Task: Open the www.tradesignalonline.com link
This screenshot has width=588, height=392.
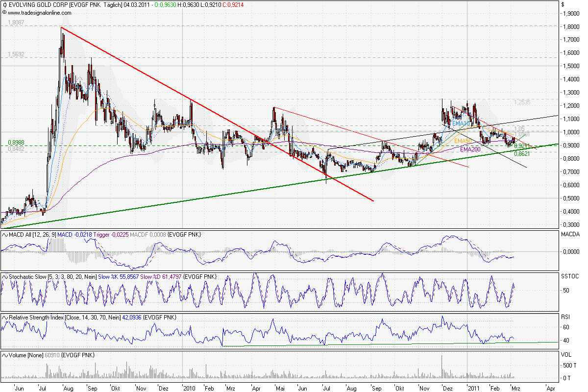Action: (39, 12)
